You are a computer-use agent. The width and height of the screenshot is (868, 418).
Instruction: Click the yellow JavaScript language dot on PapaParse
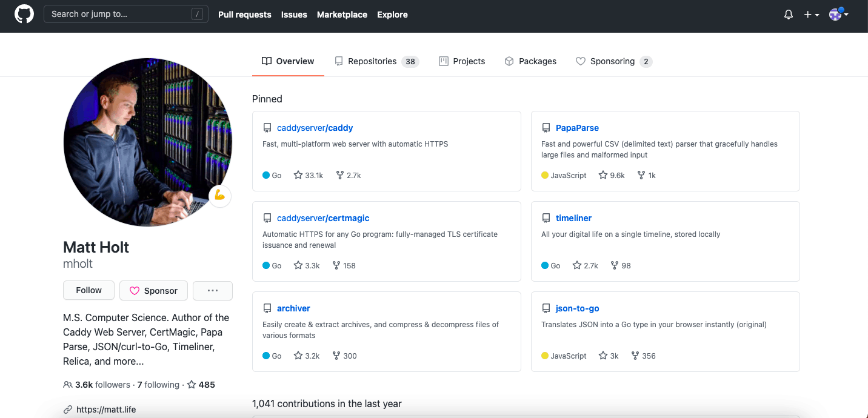click(544, 175)
